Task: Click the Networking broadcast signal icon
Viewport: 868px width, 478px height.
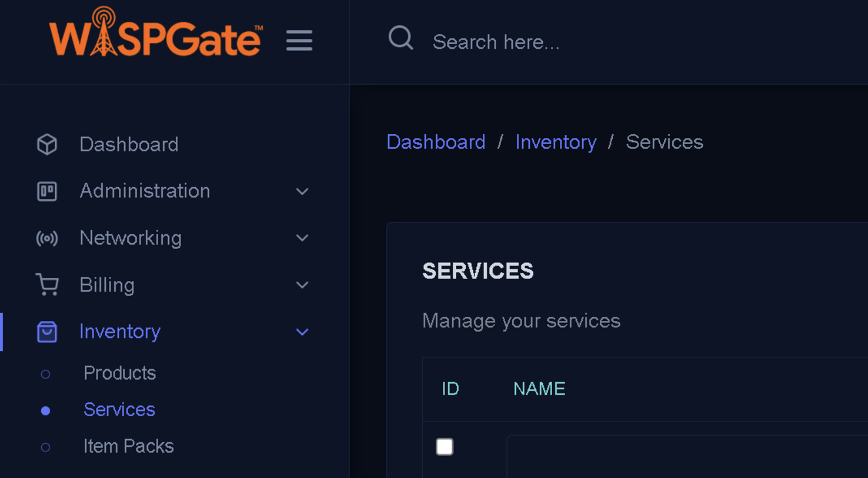Action: pos(47,238)
